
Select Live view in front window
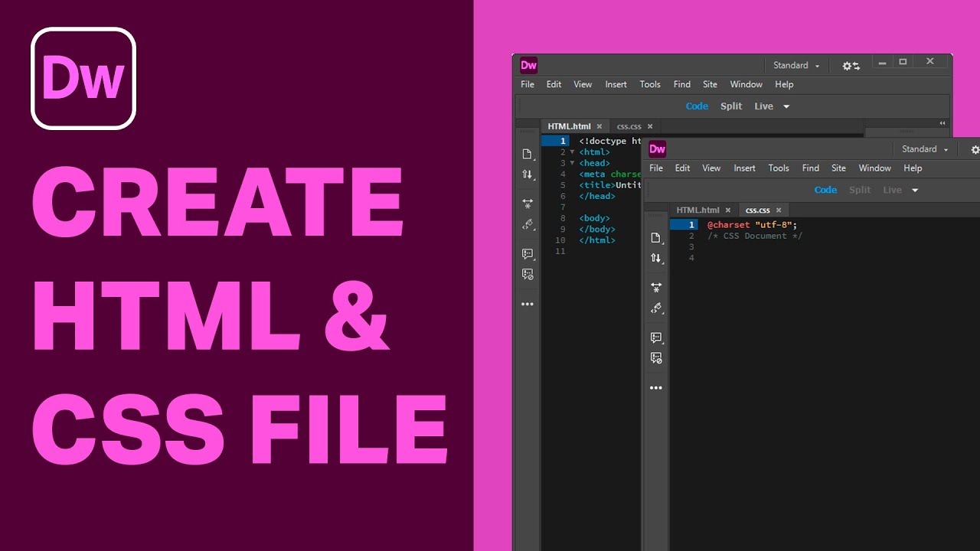click(x=892, y=190)
